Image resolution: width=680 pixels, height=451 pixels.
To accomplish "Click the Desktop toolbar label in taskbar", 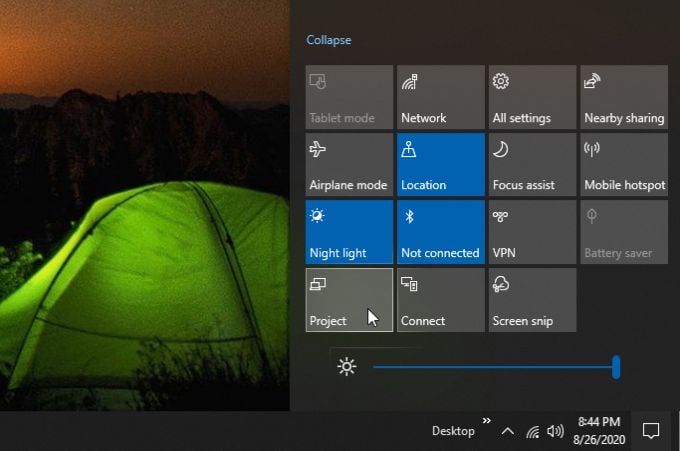I will 453,431.
